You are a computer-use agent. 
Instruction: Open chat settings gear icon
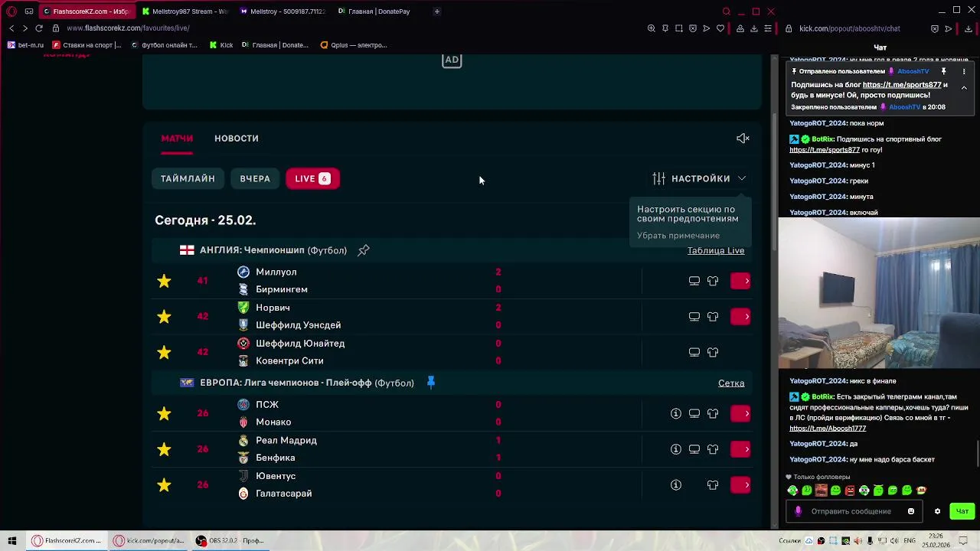[x=937, y=511]
